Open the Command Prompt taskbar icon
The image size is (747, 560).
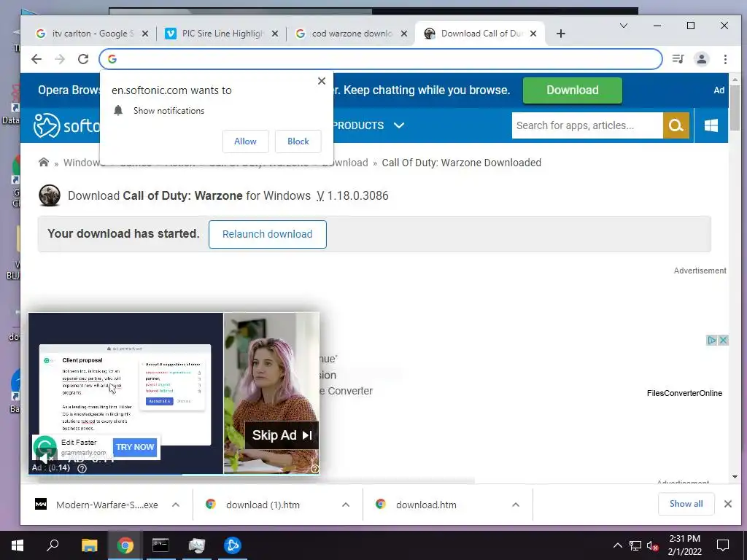point(160,545)
